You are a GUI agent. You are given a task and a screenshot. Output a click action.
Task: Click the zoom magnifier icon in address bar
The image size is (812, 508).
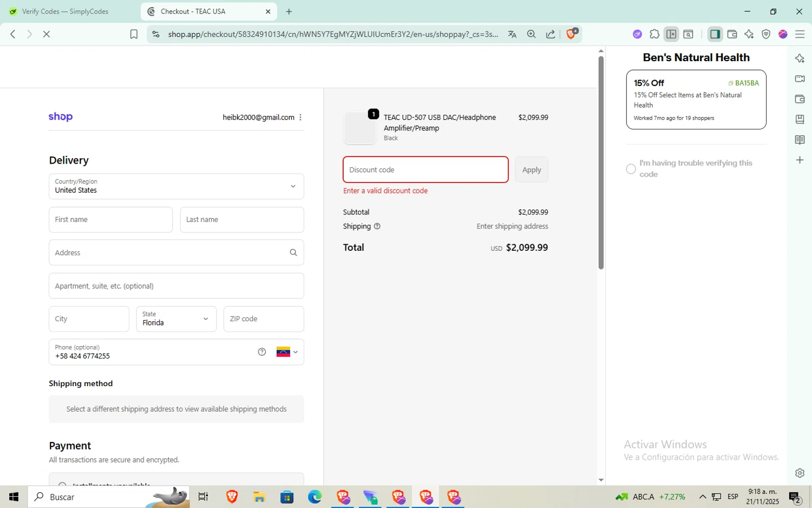[532, 34]
